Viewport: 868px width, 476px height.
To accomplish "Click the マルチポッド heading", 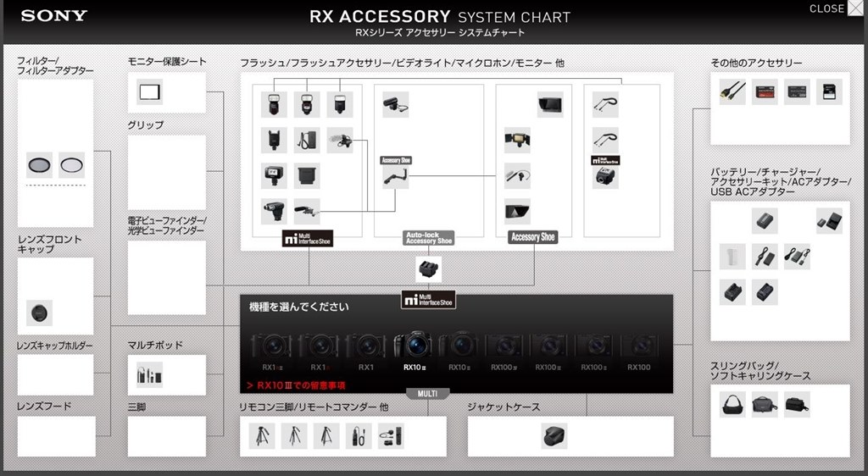I will point(155,345).
